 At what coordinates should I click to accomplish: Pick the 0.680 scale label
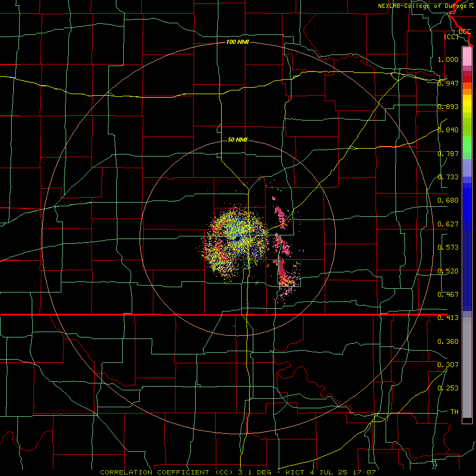coord(448,200)
